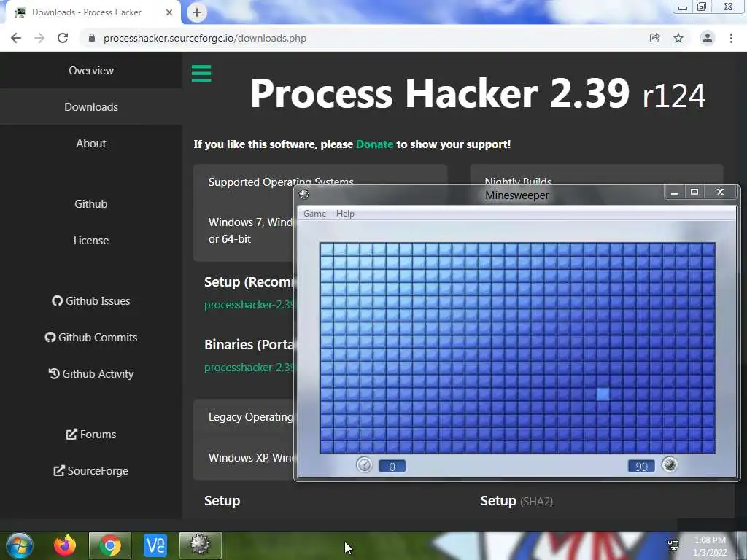Open Github Issues link
The image size is (747, 560).
pos(91,301)
